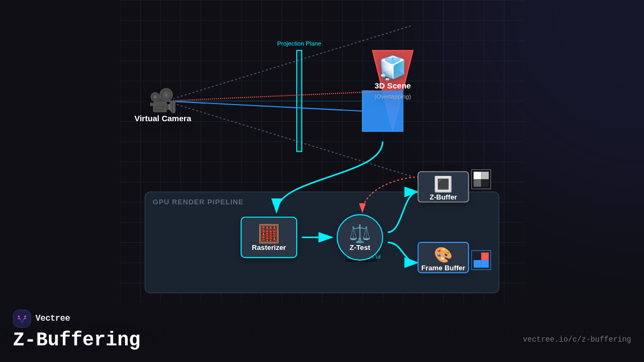This screenshot has width=644, height=362.
Task: Click the Projection Plane label
Action: point(299,43)
